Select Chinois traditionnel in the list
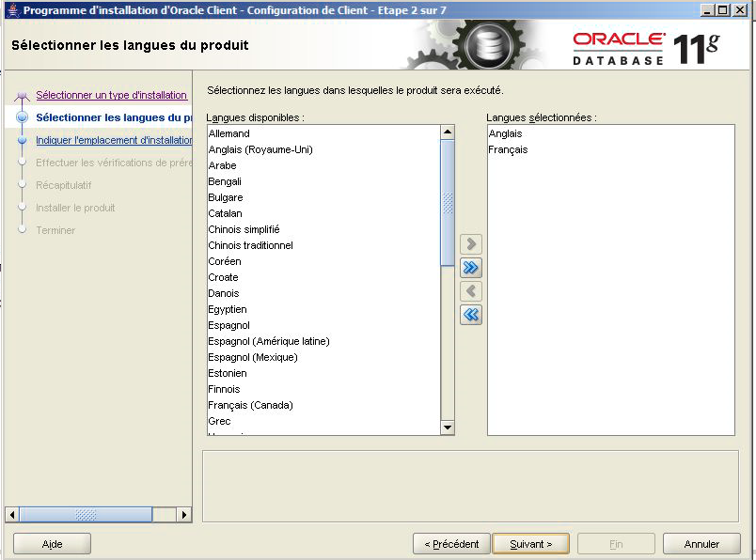The height and width of the screenshot is (560, 756). click(323, 245)
